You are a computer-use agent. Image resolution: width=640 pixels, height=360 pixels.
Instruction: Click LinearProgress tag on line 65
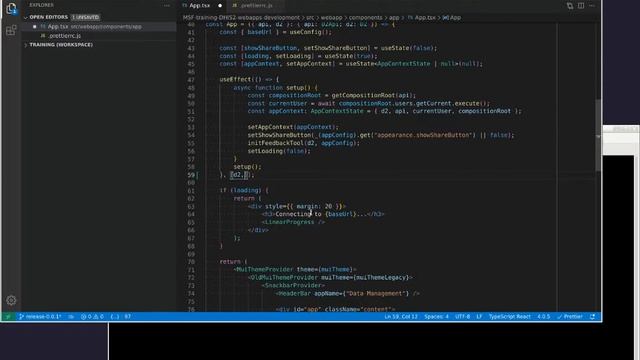[x=293, y=222]
